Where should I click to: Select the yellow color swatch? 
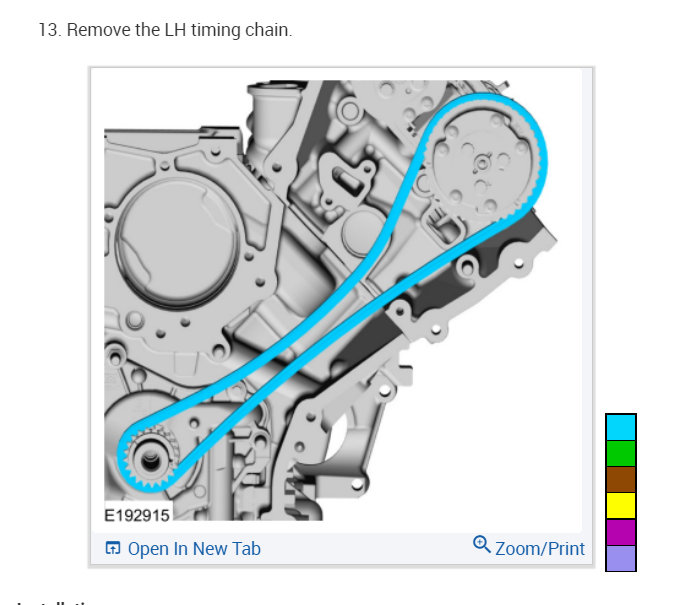621,505
